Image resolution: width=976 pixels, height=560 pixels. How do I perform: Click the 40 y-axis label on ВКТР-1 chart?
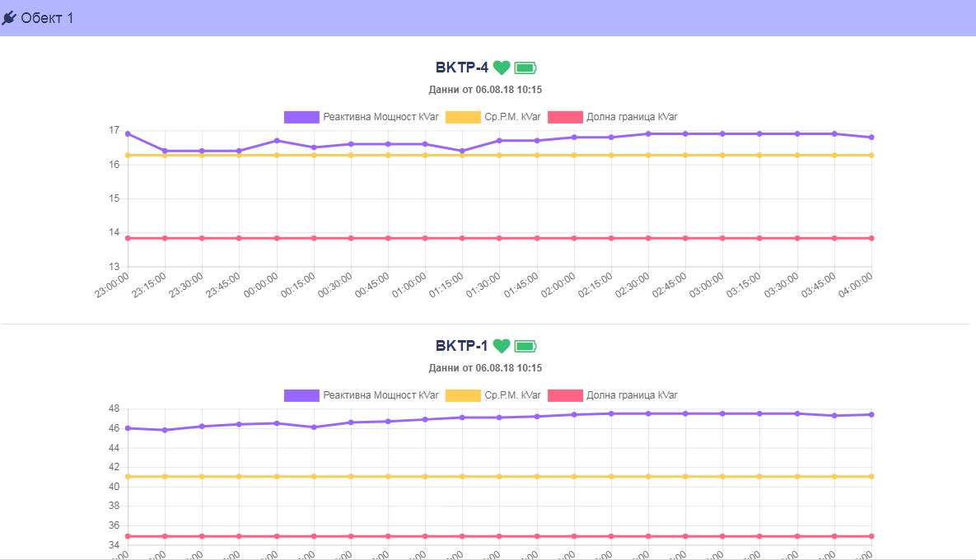[114, 487]
